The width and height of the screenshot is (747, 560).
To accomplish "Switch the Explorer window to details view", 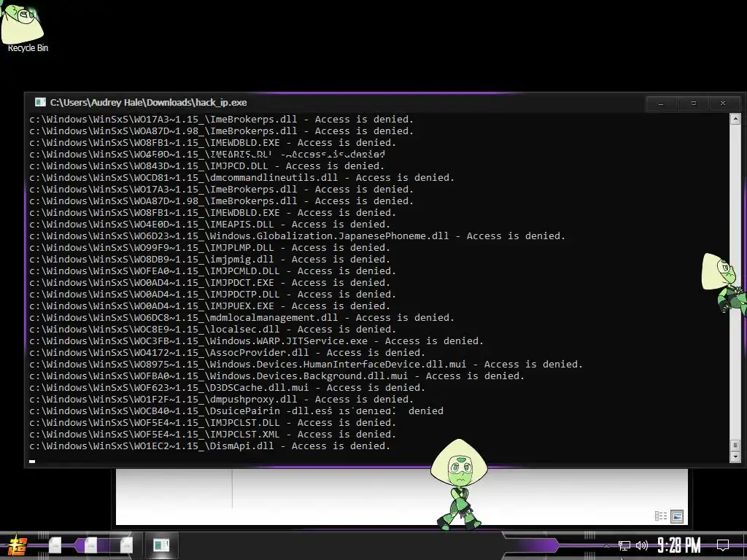I will (x=661, y=516).
